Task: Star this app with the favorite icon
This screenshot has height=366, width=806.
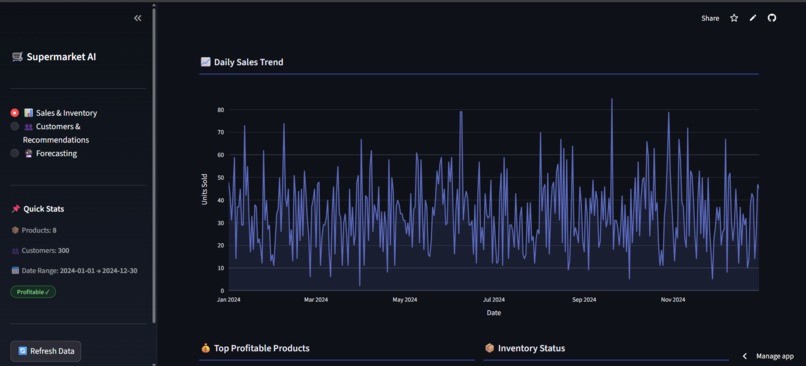Action: 734,18
